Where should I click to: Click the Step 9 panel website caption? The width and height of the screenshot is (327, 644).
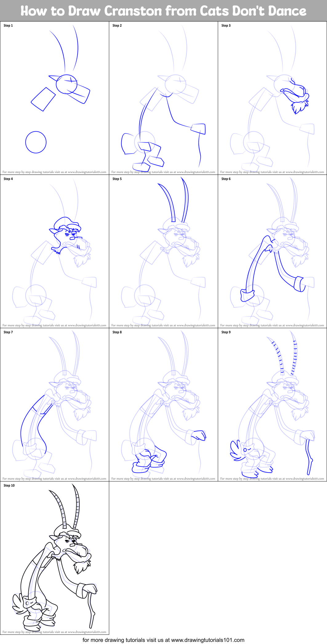coord(272,479)
